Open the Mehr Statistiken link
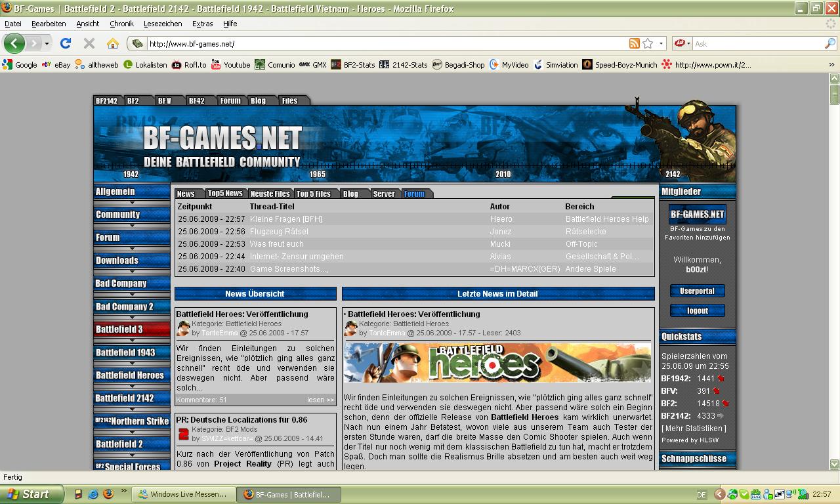 (694, 429)
